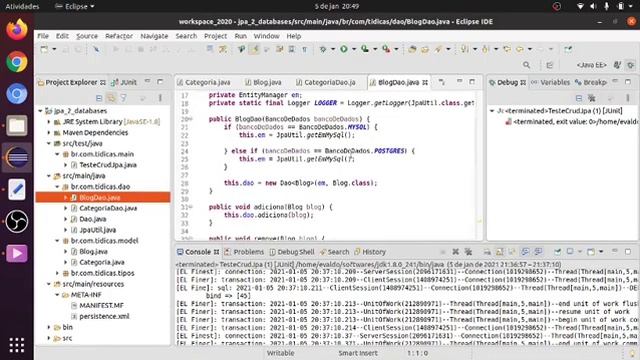
Task: Select JpaUtil.java in Project Explorer
Action: [98, 230]
